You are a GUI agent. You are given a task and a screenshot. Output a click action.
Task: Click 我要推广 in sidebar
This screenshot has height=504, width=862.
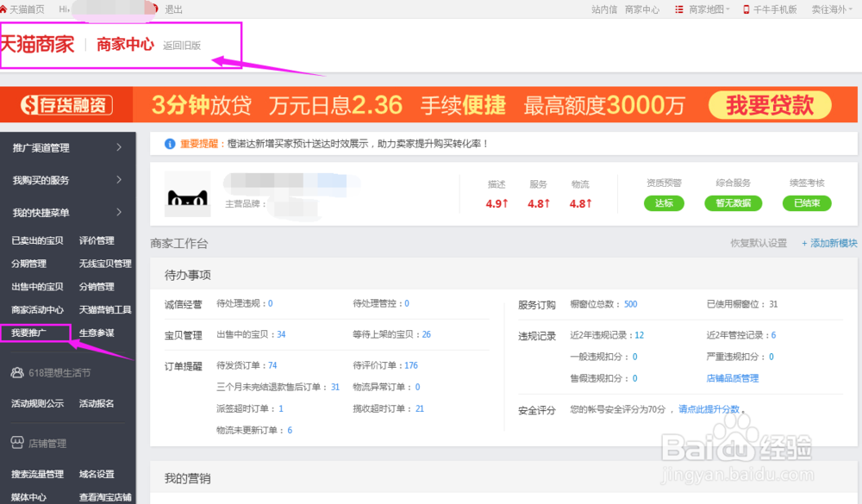pos(28,333)
